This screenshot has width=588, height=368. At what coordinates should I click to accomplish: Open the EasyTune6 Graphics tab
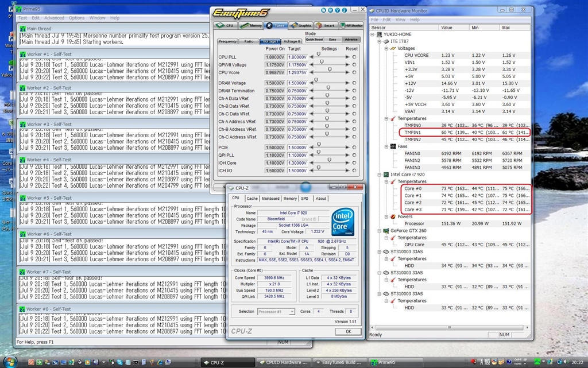coord(301,25)
